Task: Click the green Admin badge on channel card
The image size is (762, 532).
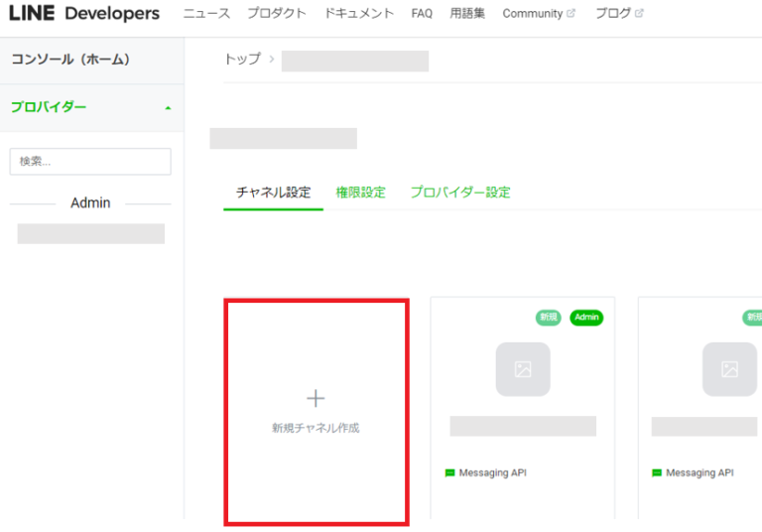Action: tap(586, 318)
